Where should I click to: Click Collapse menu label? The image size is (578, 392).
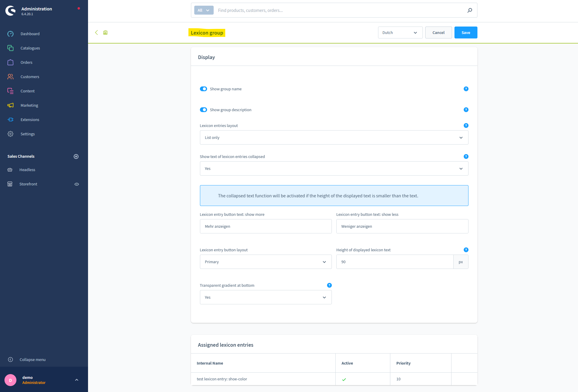[33, 360]
